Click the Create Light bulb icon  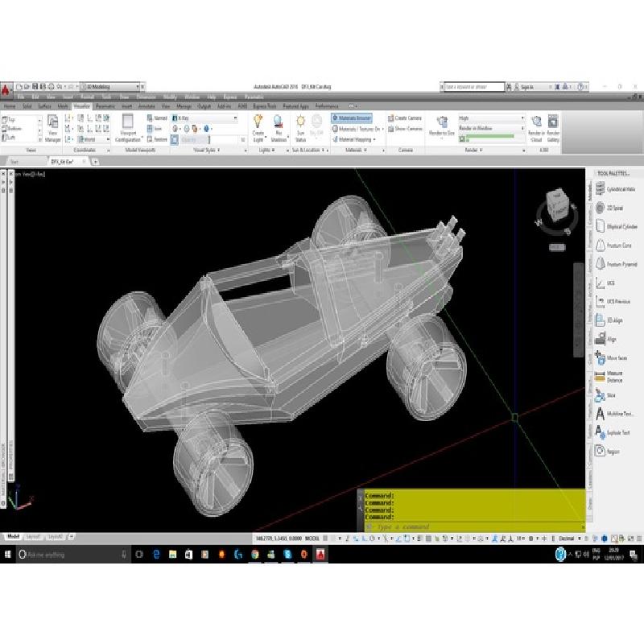[258, 122]
